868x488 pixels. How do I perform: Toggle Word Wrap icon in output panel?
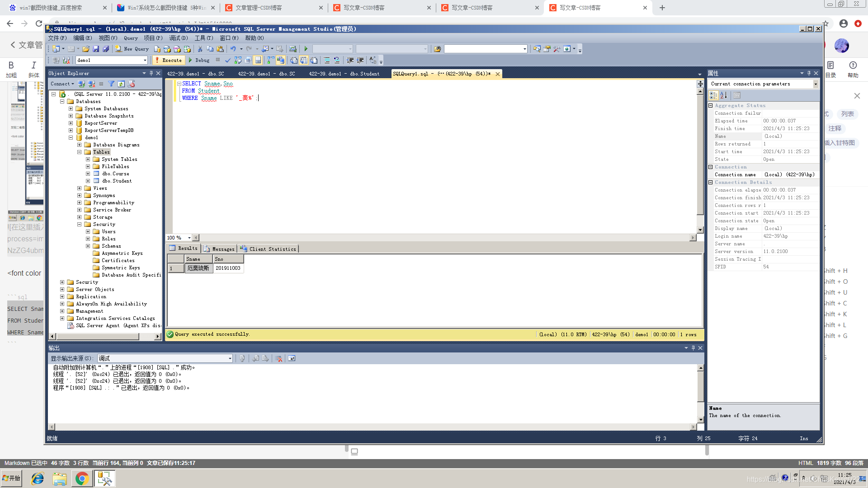(x=292, y=358)
